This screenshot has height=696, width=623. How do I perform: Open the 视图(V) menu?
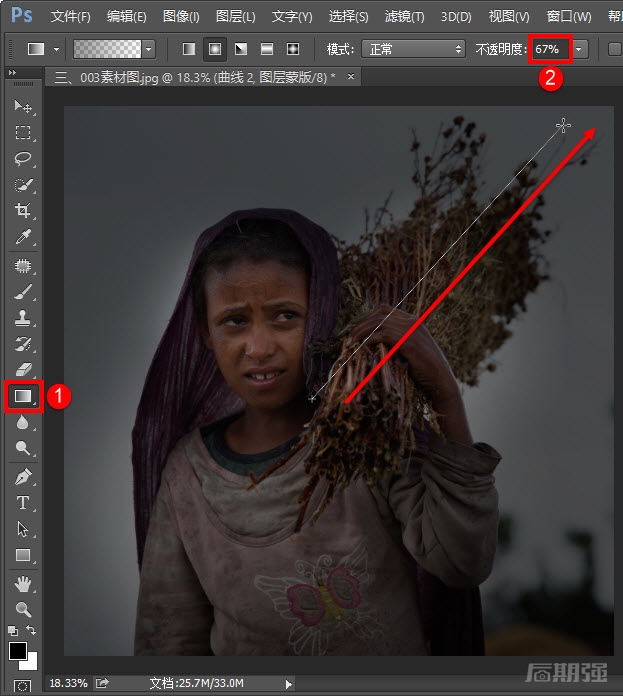(509, 17)
